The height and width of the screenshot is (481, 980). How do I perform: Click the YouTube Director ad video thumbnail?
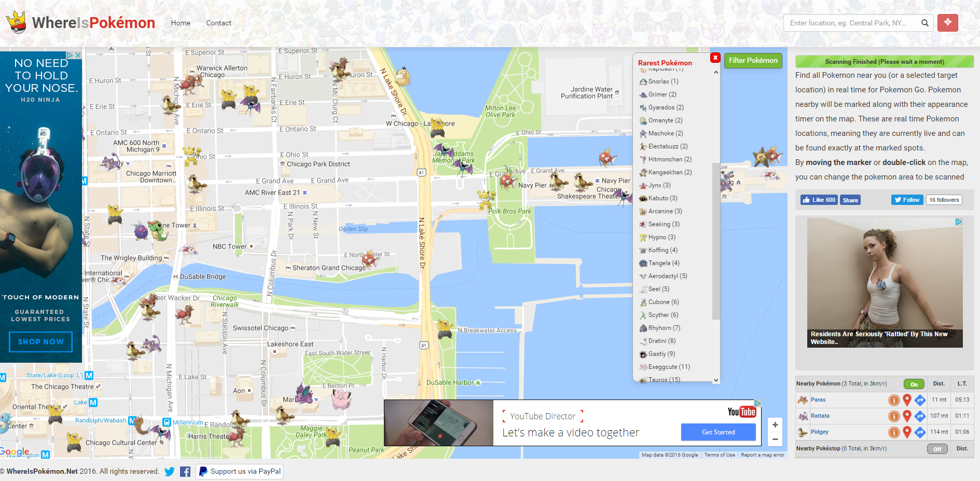click(438, 422)
